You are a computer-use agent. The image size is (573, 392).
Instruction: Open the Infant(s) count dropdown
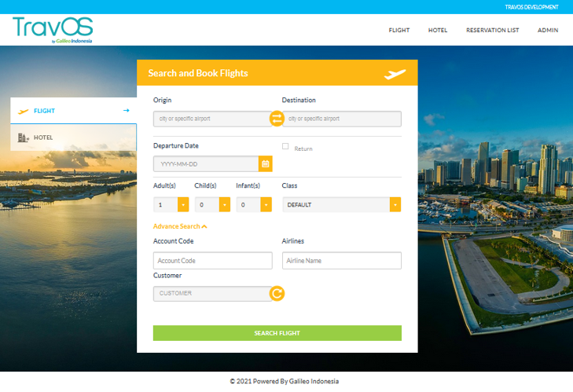[254, 204]
